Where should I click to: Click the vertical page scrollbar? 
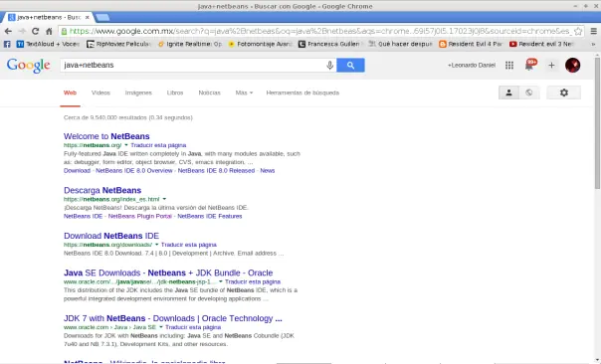coord(597,122)
